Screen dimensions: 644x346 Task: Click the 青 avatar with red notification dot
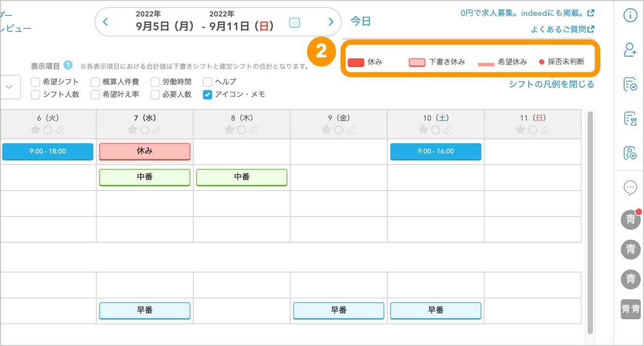(x=630, y=220)
